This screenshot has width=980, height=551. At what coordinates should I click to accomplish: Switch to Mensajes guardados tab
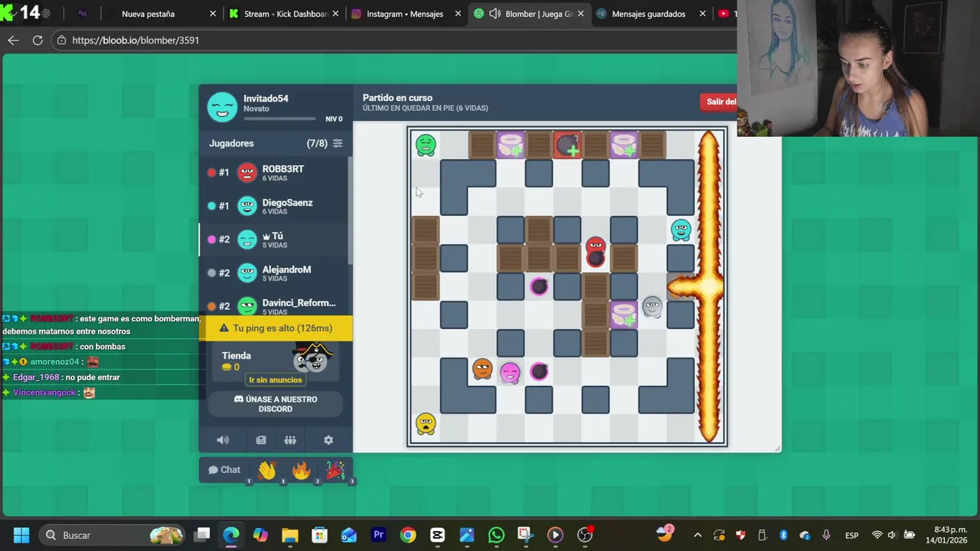(648, 14)
